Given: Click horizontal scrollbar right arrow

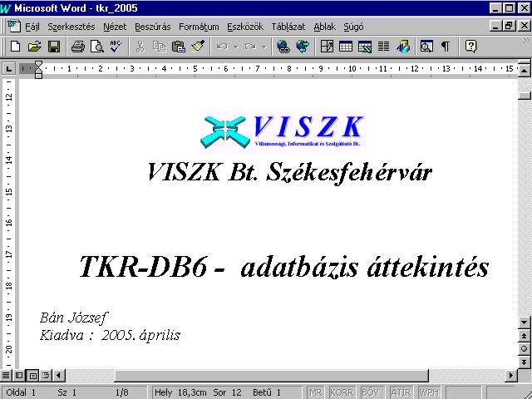Looking at the screenshot, I should 511,375.
